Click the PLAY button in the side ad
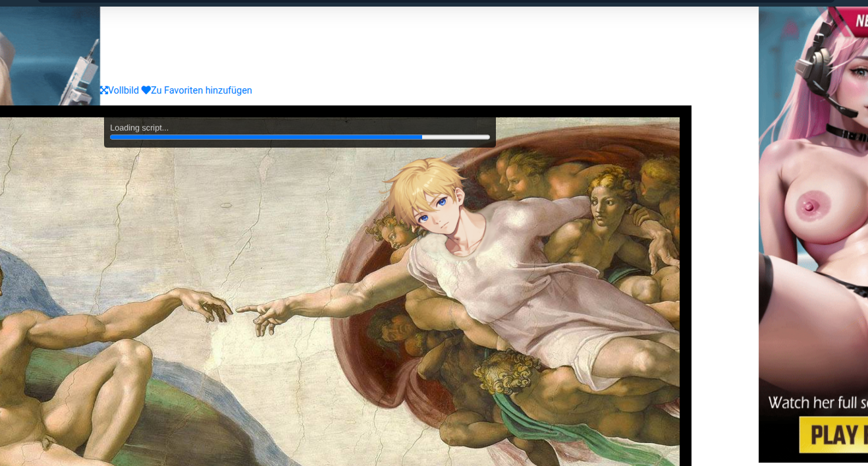The width and height of the screenshot is (868, 466). pyautogui.click(x=834, y=435)
